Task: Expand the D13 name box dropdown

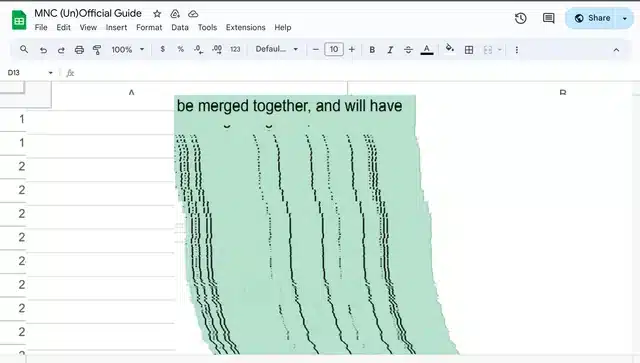Action: (x=50, y=73)
